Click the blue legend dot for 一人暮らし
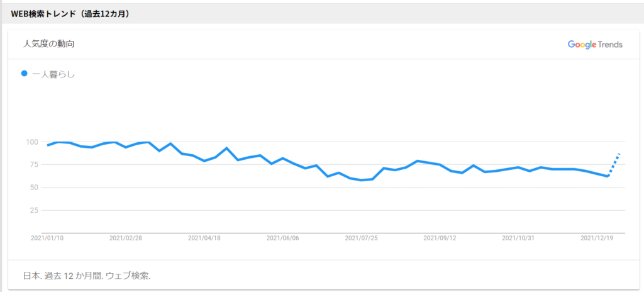The width and height of the screenshot is (644, 292). (x=25, y=74)
